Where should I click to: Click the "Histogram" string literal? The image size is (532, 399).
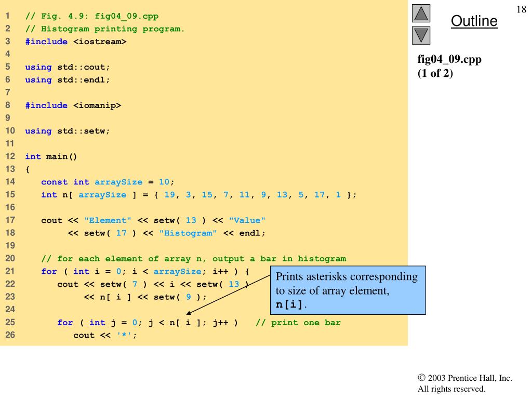click(x=188, y=233)
